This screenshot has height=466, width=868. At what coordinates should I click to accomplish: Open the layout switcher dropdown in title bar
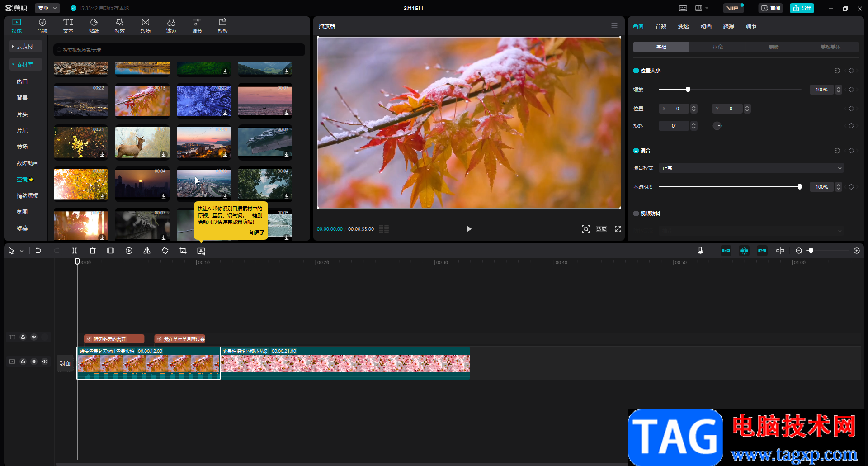coord(702,8)
